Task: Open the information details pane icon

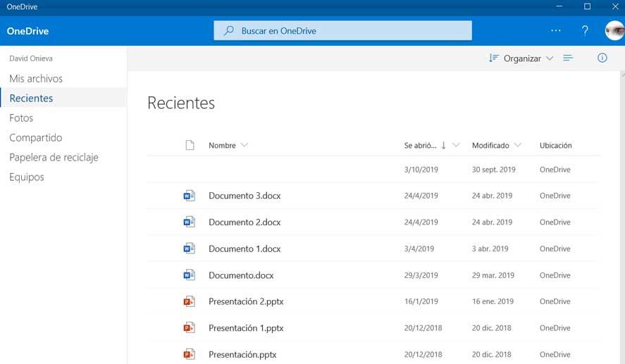Action: coord(602,58)
